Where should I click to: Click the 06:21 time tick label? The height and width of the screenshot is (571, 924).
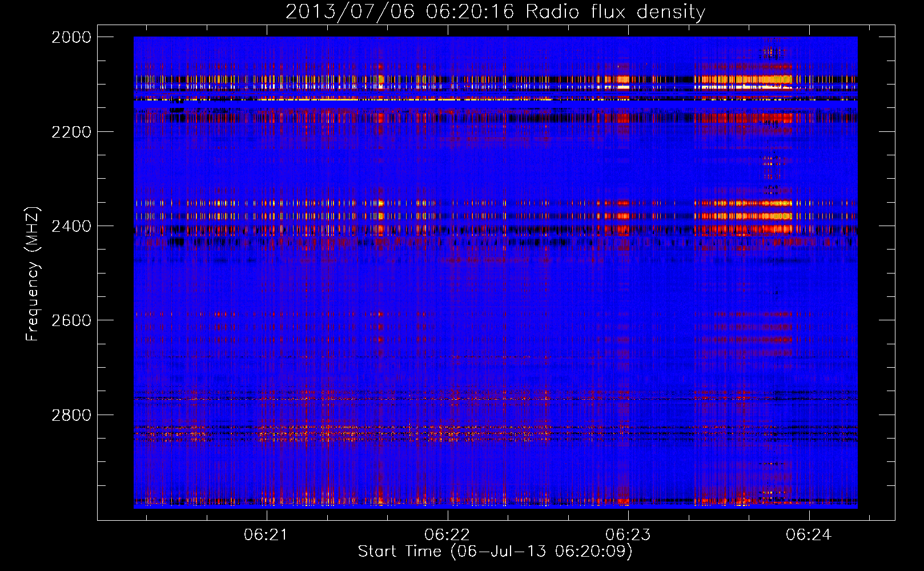click(x=266, y=535)
